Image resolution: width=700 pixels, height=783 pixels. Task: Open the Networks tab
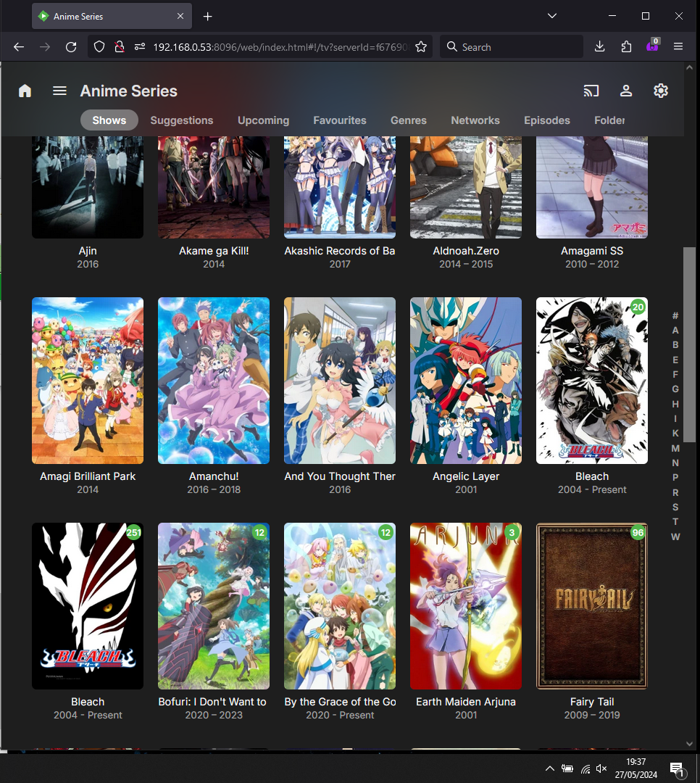point(475,120)
